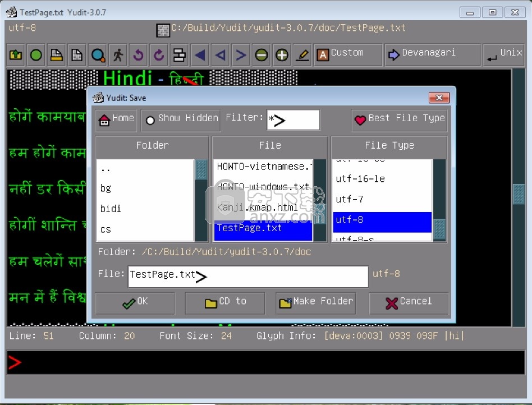
Task: Open the Devanagari input selector
Action: [433, 54]
